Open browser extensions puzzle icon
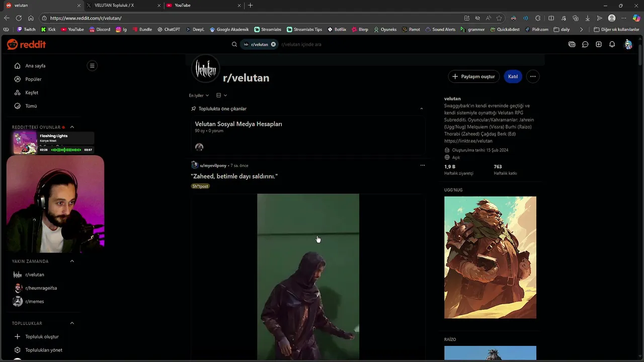The width and height of the screenshot is (644, 362). [538, 18]
